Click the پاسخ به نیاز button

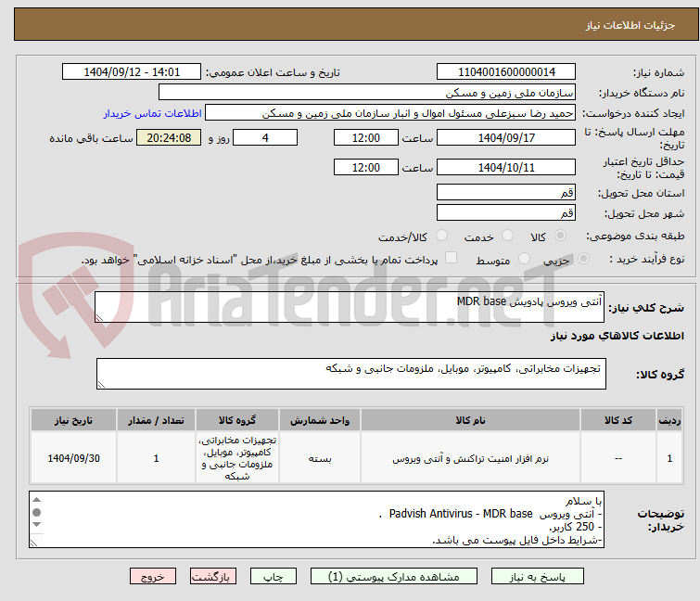coord(538,577)
